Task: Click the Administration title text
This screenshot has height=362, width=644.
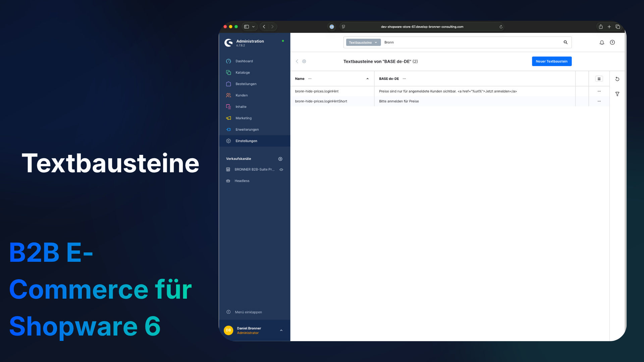Action: [x=250, y=41]
